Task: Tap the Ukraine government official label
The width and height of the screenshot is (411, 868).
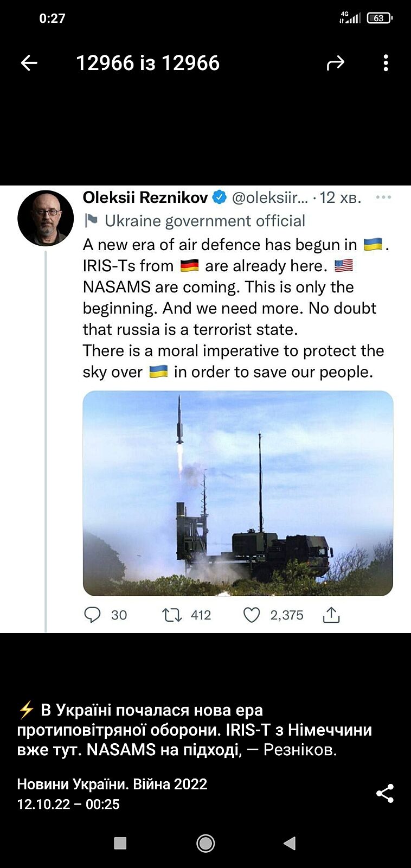Action: tap(204, 221)
